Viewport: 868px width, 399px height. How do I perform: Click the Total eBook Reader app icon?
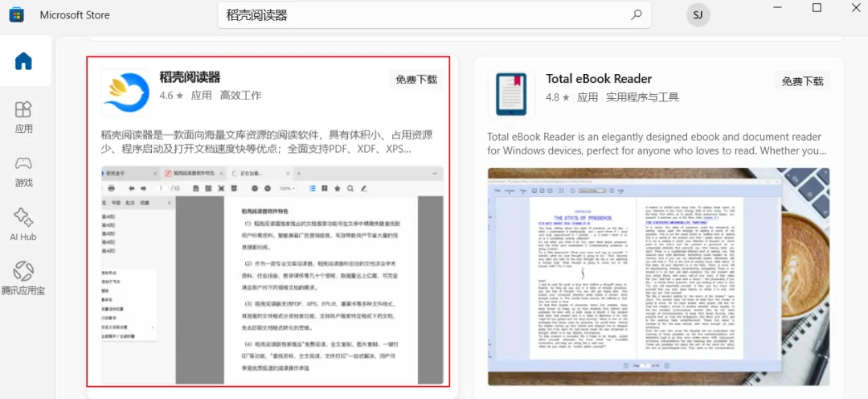[x=511, y=94]
